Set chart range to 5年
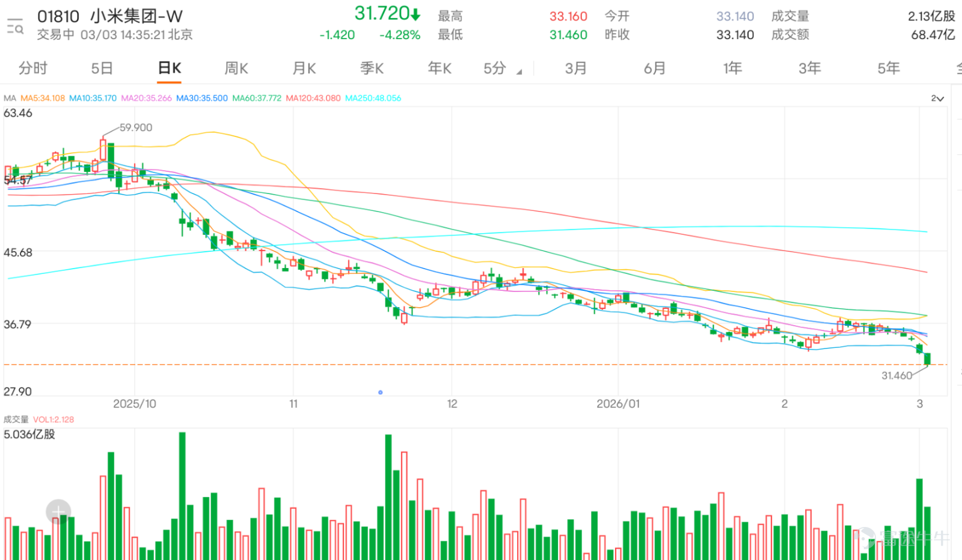This screenshot has height=560, width=962. (x=889, y=68)
